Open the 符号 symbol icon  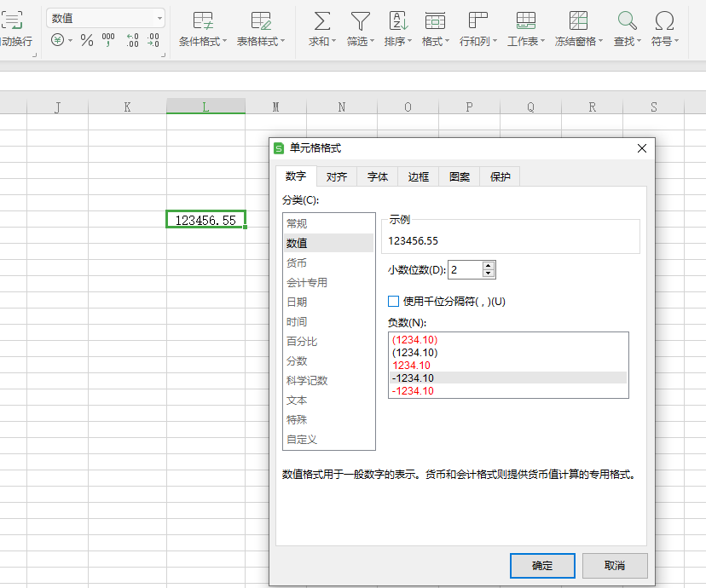tap(664, 21)
